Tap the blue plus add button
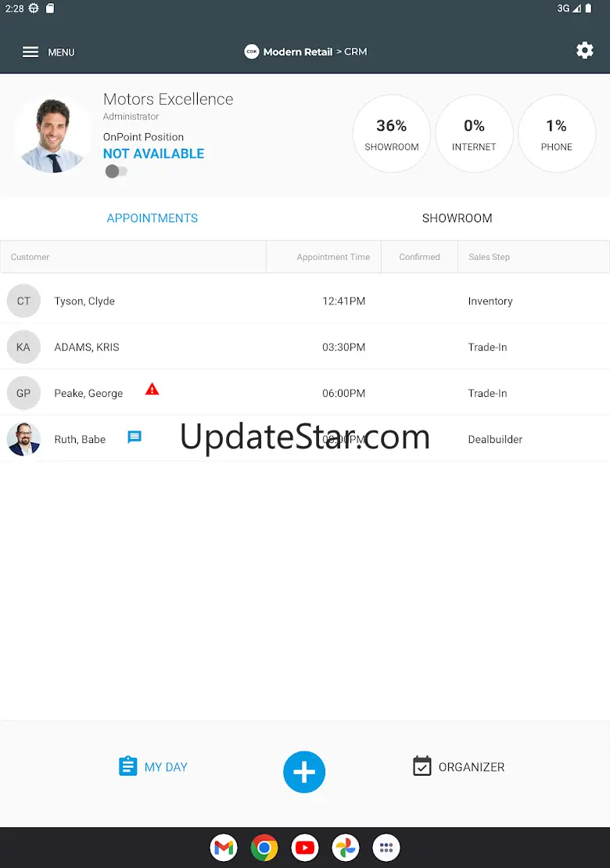The width and height of the screenshot is (610, 868). [x=304, y=772]
